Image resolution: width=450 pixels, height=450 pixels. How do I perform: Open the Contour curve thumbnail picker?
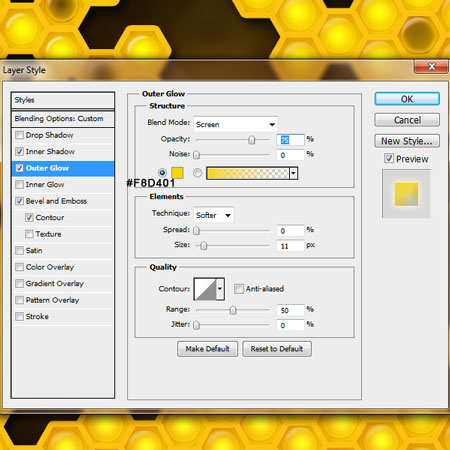(205, 289)
